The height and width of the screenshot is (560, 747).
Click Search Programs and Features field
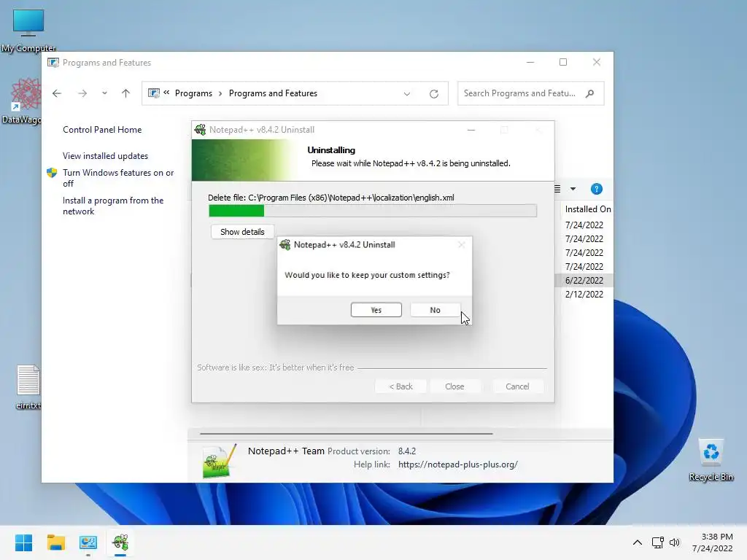click(531, 93)
